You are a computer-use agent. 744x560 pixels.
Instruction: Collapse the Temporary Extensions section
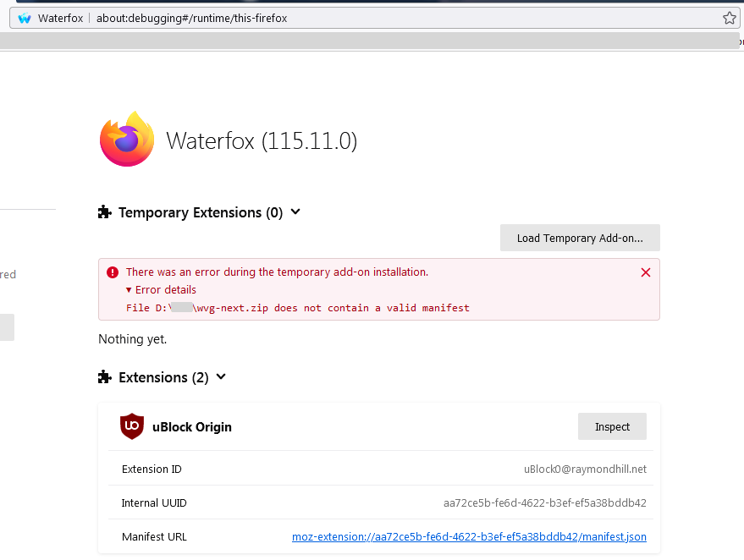pos(295,212)
